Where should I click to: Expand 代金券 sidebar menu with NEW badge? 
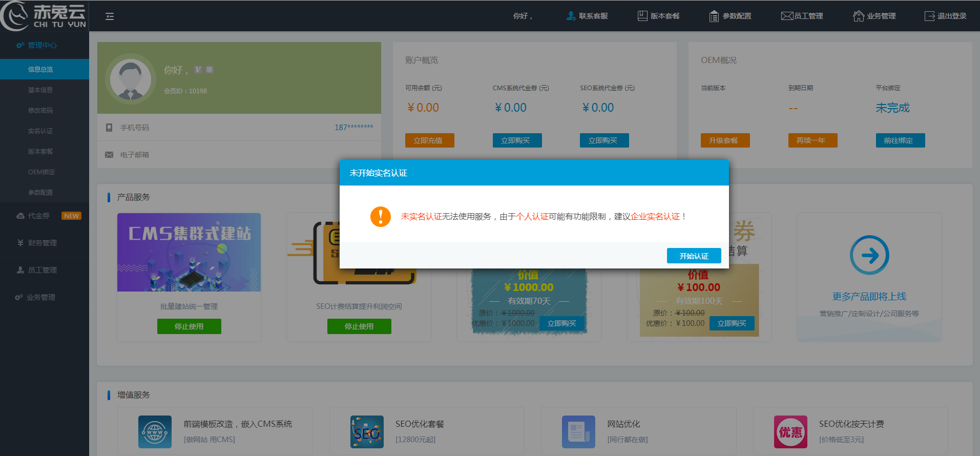pyautogui.click(x=39, y=216)
